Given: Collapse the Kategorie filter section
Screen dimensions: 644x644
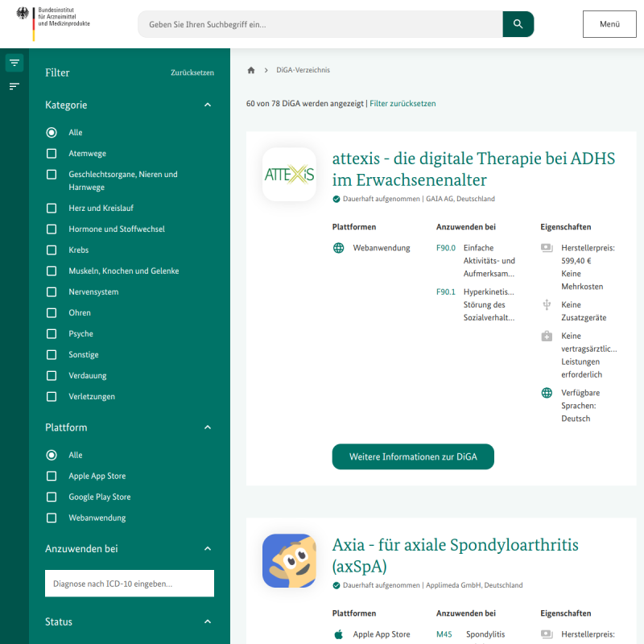Looking at the screenshot, I should point(208,105).
